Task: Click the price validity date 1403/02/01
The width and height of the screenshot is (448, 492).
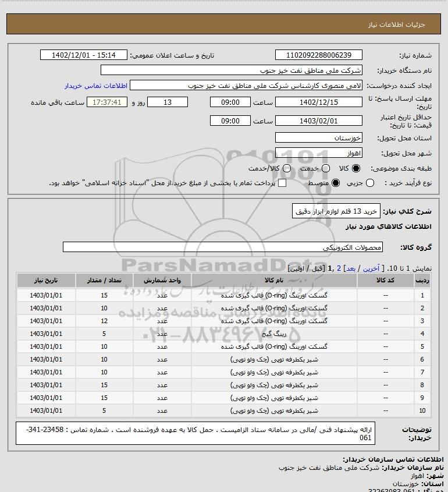Action: [318, 121]
